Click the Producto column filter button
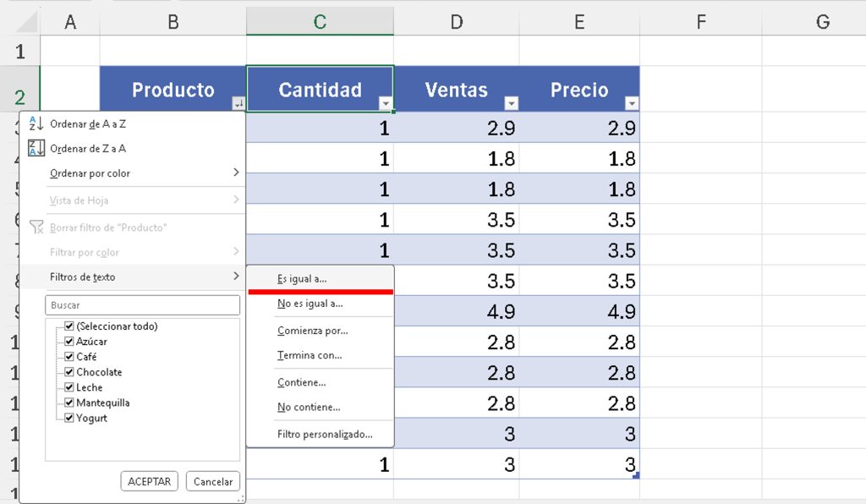The image size is (866, 504). click(x=238, y=103)
